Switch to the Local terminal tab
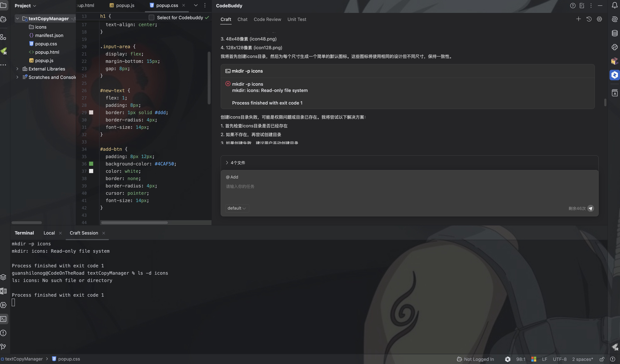 point(49,233)
